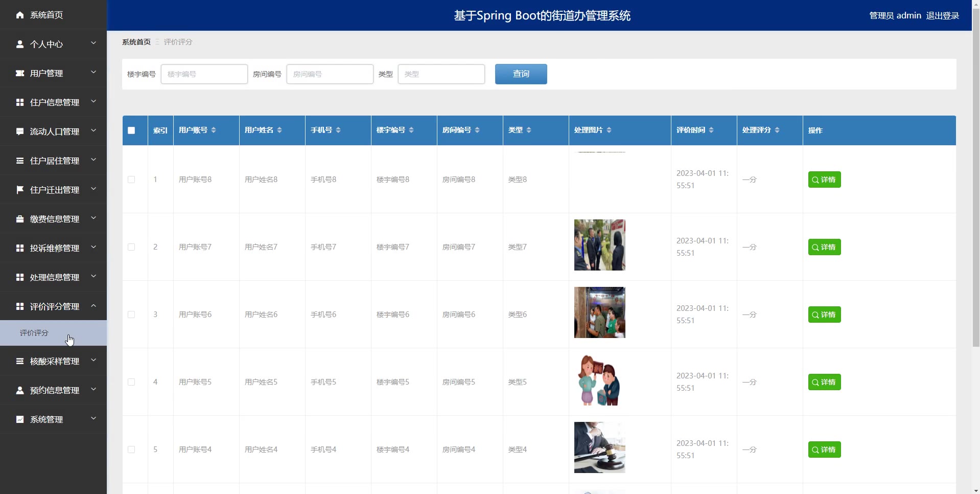Open 详情 for the 用户账号8 row
The height and width of the screenshot is (494, 980).
coord(824,179)
